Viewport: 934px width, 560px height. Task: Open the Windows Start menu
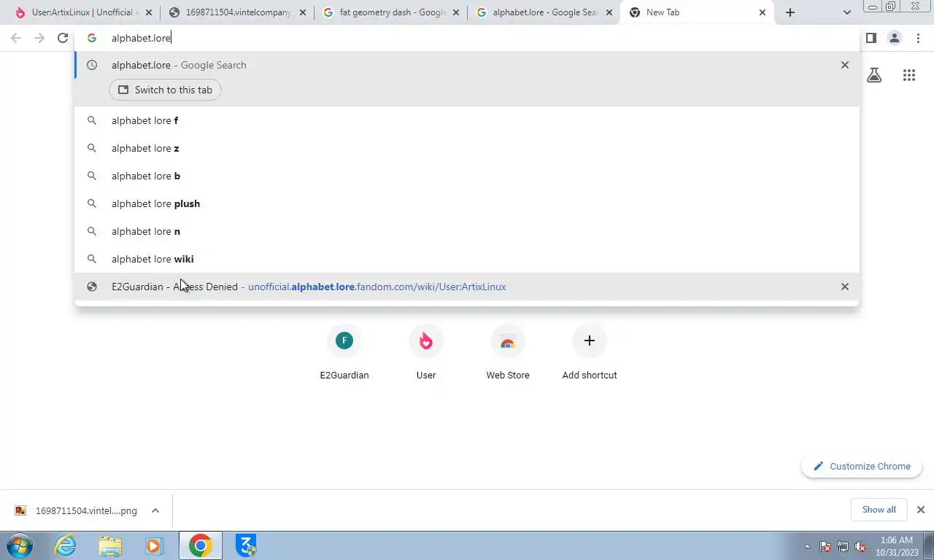pos(19,545)
